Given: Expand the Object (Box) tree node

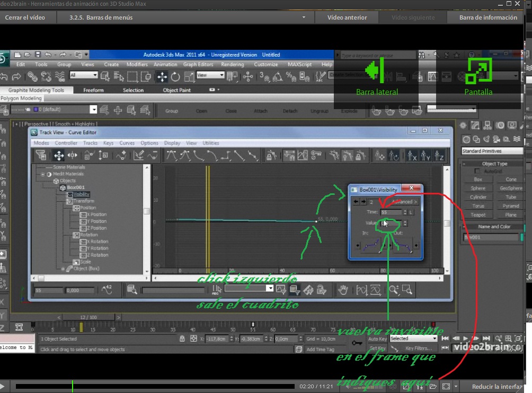Looking at the screenshot, I should coord(63,269).
